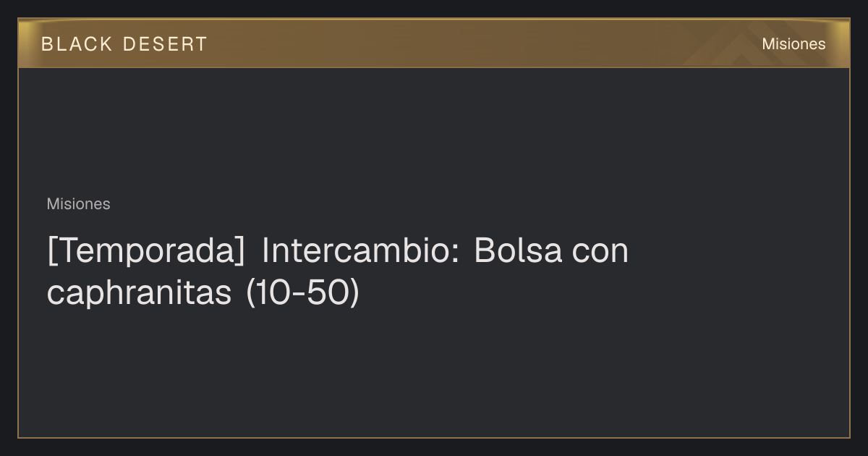Click the empty area above the Misiones breadcrumb
Screen dimensions: 868x456
point(434,130)
